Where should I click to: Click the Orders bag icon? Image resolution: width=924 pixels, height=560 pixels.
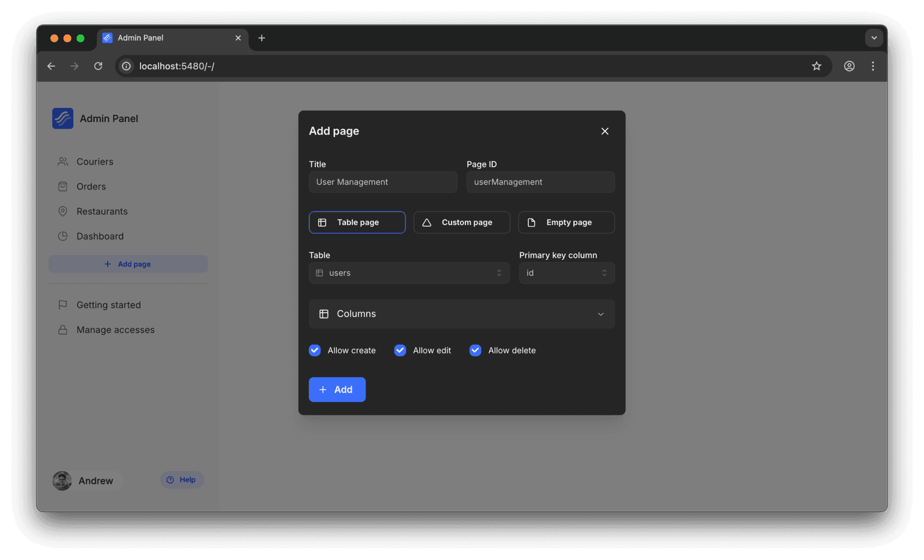click(63, 186)
